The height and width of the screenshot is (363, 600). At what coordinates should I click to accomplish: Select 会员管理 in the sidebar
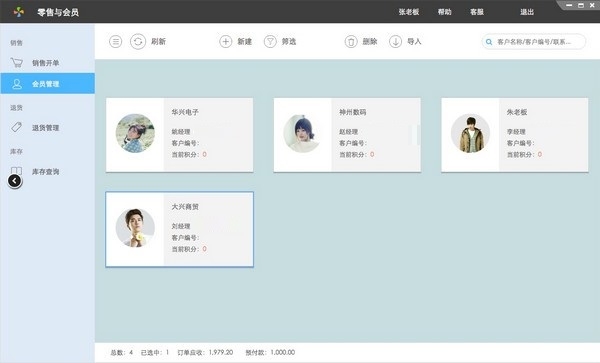pyautogui.click(x=47, y=83)
